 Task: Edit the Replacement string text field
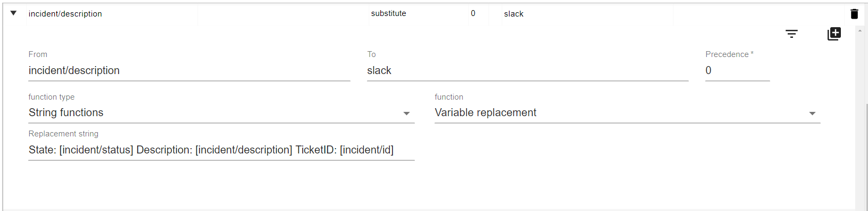point(221,150)
